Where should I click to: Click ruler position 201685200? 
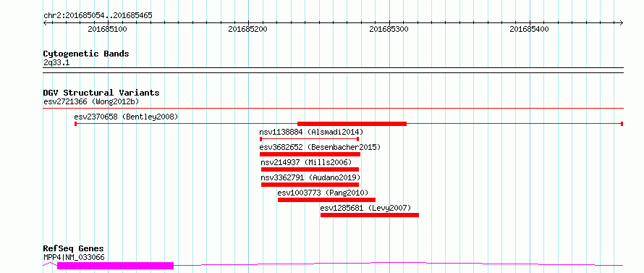(248, 29)
